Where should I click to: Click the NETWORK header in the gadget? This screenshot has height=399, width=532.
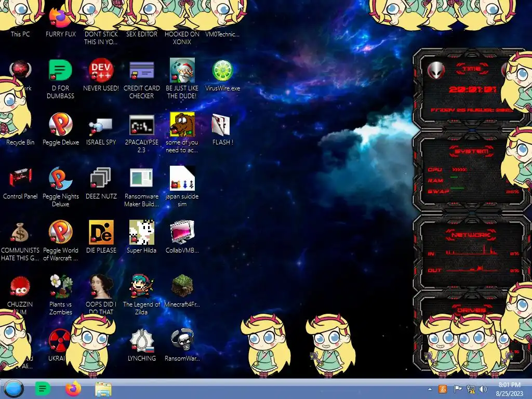[x=471, y=235]
